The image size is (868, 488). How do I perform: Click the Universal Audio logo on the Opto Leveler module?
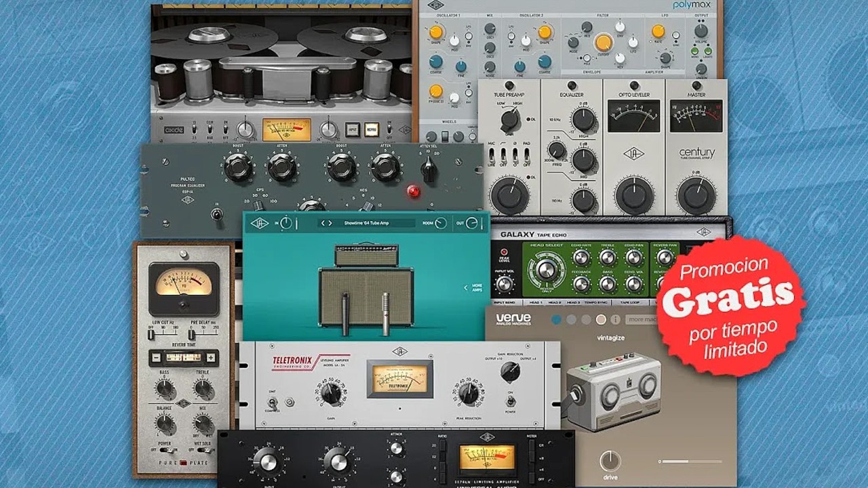[635, 154]
